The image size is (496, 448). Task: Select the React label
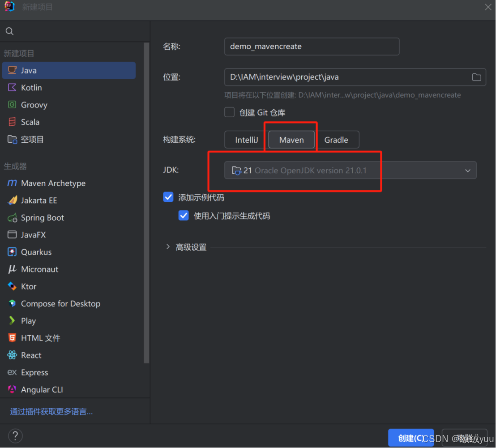click(31, 355)
